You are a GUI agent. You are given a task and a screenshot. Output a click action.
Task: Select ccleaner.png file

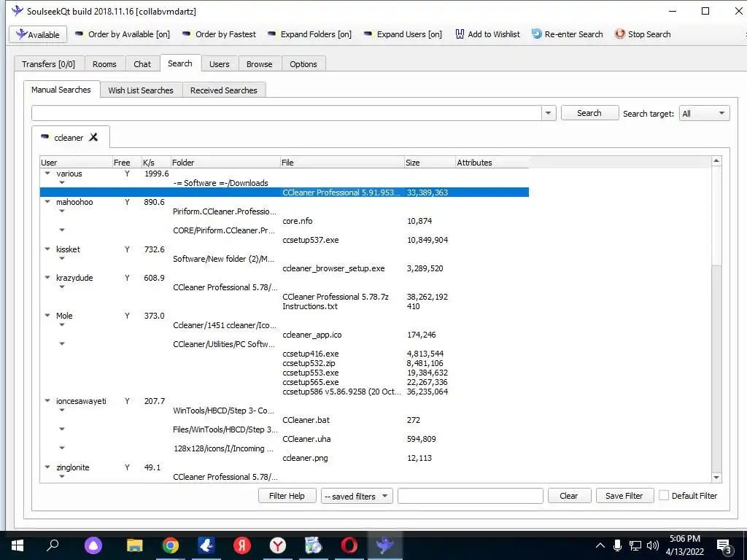[305, 458]
